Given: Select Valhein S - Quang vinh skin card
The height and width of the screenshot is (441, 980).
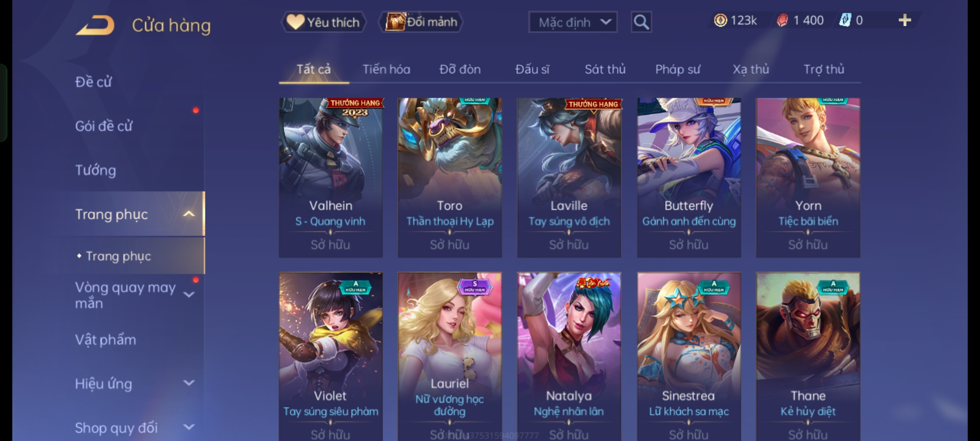Looking at the screenshot, I should coord(331,178).
